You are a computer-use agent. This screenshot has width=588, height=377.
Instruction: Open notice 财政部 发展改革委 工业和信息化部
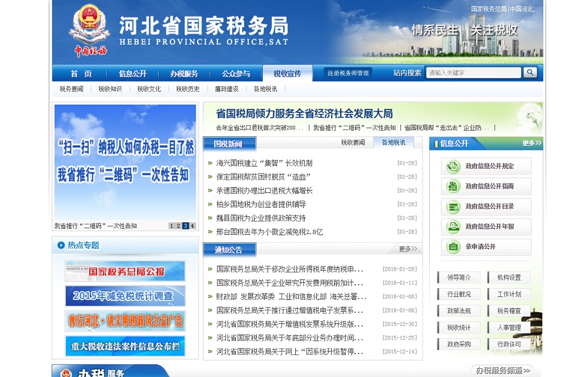click(x=291, y=297)
